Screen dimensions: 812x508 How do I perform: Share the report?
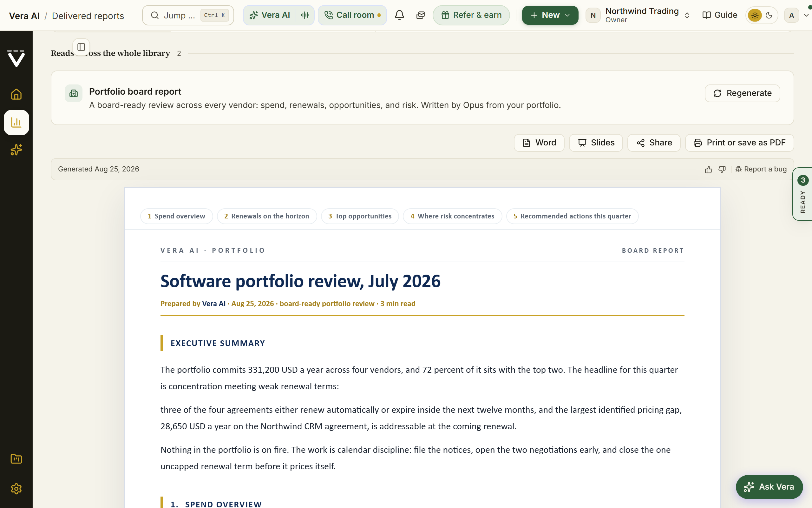click(x=654, y=143)
